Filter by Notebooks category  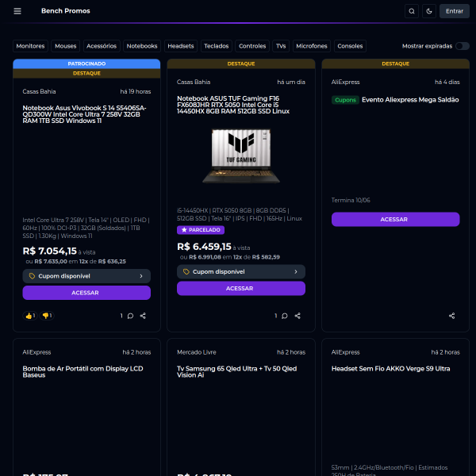pyautogui.click(x=142, y=46)
